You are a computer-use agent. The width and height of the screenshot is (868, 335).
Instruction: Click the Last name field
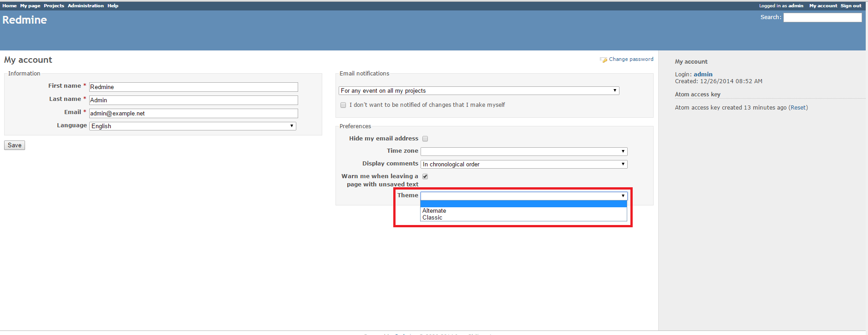point(193,100)
